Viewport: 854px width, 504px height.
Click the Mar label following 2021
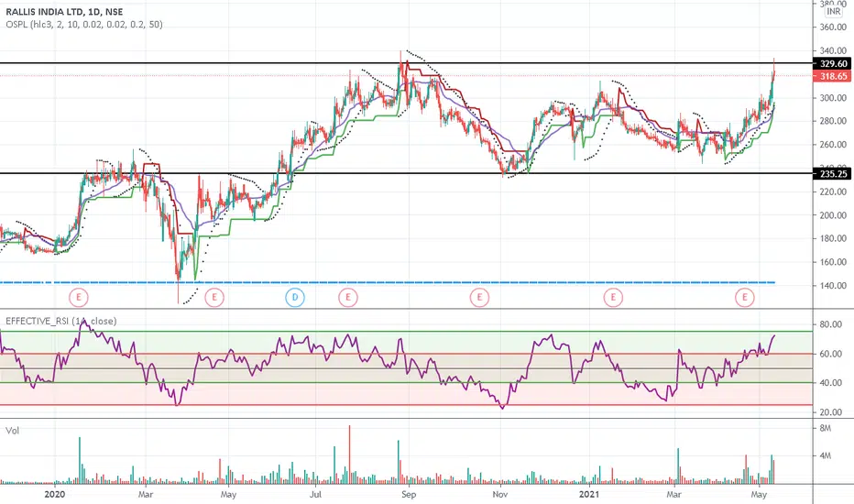click(673, 494)
